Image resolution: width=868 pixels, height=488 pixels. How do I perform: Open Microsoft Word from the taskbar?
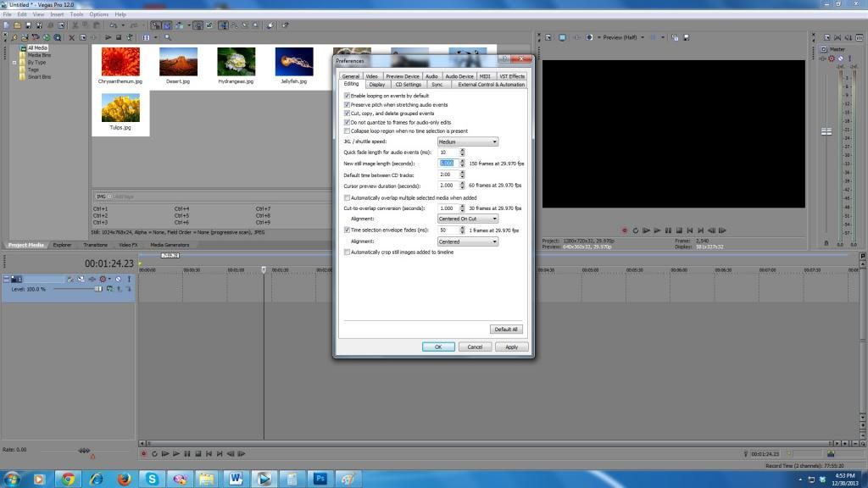236,479
